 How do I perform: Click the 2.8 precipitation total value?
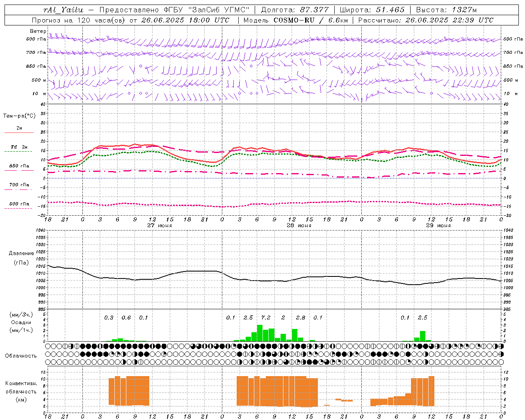point(301,318)
